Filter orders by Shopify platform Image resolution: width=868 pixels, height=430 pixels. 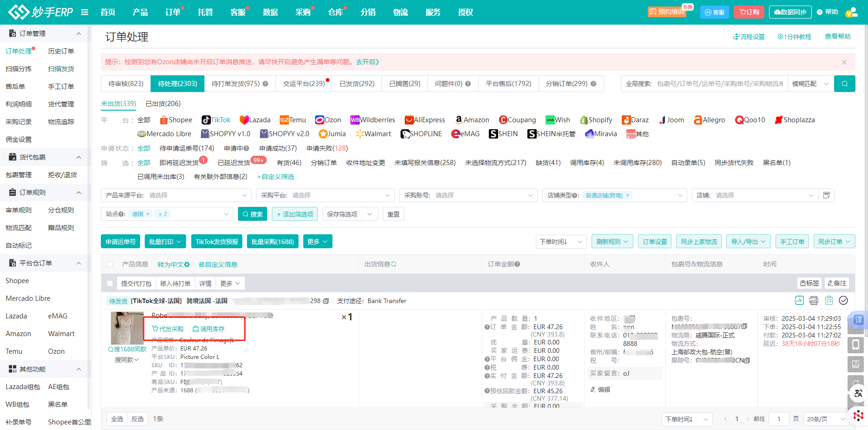(596, 120)
